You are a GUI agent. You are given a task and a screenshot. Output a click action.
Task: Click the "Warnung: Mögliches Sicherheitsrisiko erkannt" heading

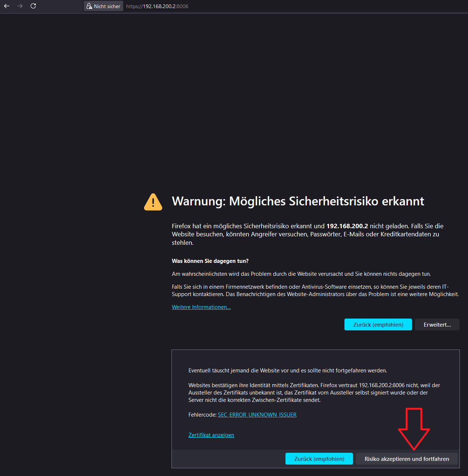click(x=298, y=201)
